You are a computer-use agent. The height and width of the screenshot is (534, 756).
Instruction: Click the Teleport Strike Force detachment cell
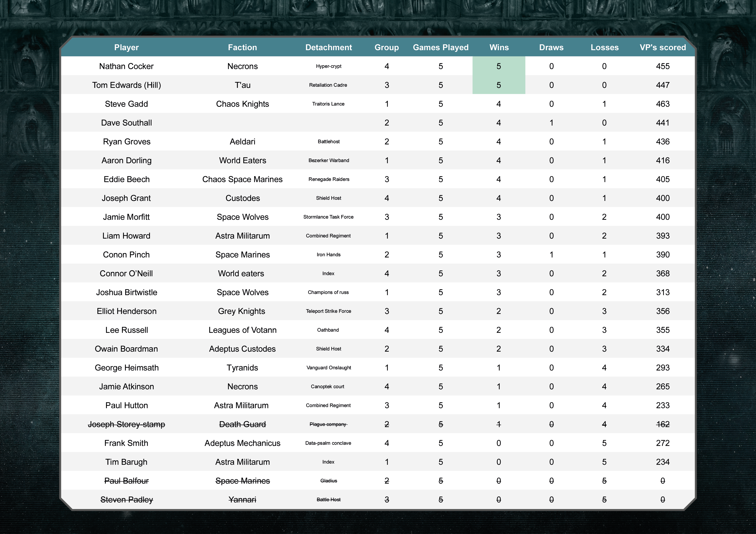[328, 311]
